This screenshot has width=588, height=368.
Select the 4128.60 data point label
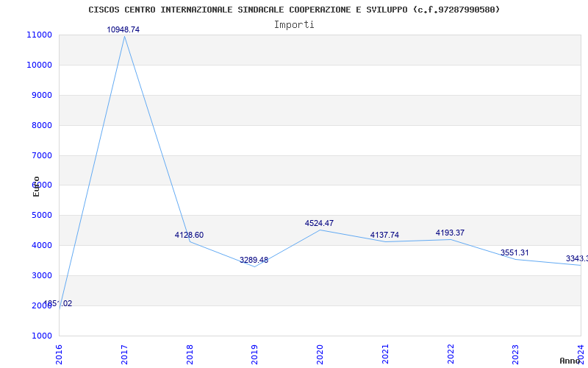click(189, 235)
